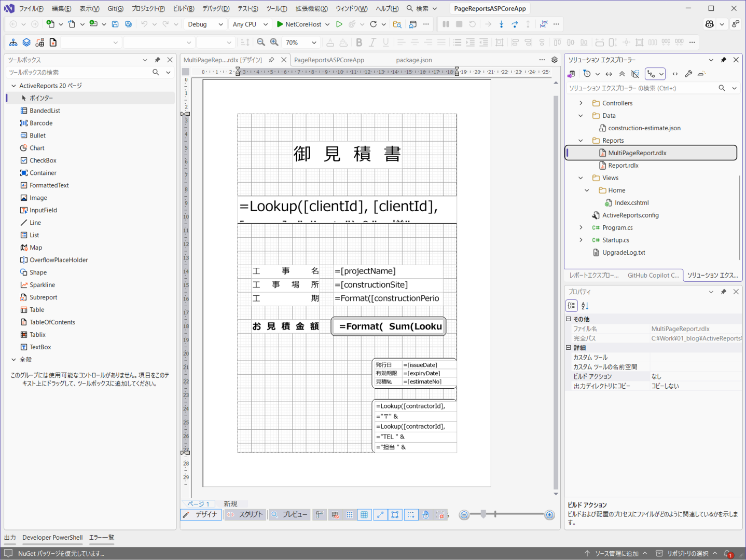Toggle dotted grid display button

point(350,515)
